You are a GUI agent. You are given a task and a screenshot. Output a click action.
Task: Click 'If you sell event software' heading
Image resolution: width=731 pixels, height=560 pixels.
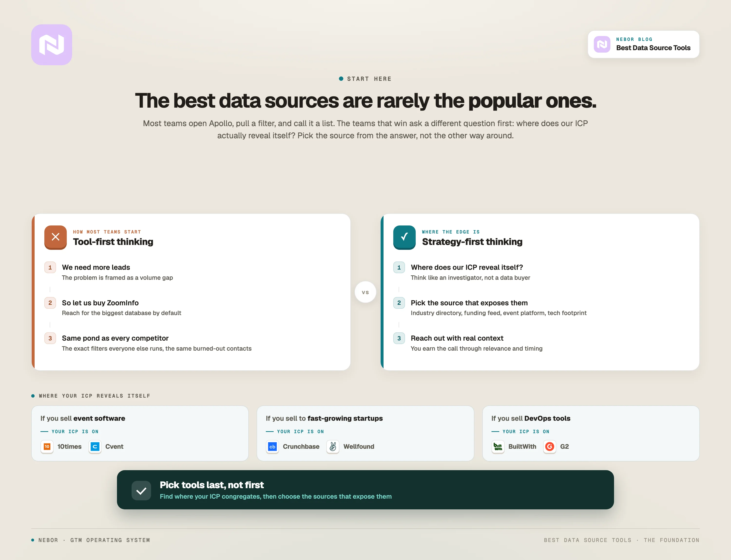[83, 418]
